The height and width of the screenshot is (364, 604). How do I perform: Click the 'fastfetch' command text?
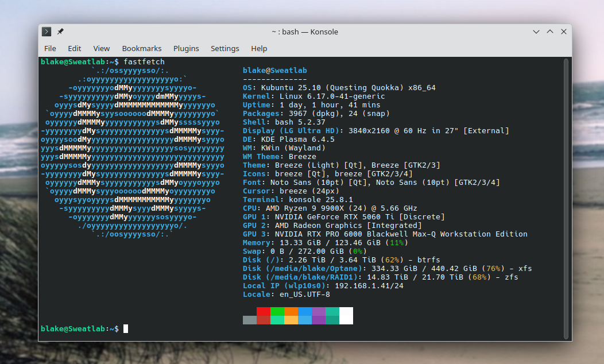click(x=144, y=61)
